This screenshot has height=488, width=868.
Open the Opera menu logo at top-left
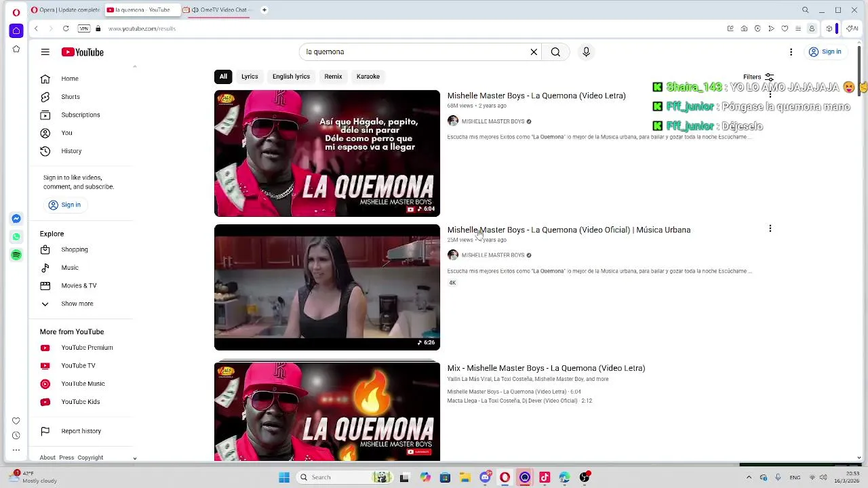16,12
